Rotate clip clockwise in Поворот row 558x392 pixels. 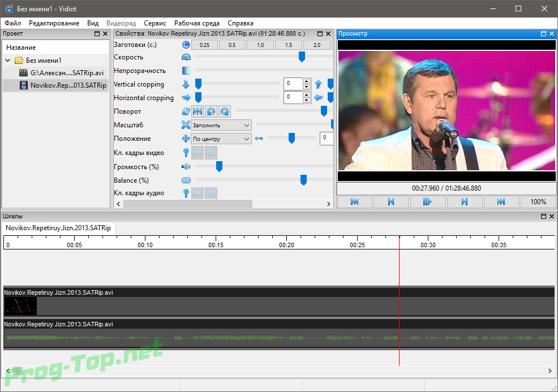tap(225, 111)
